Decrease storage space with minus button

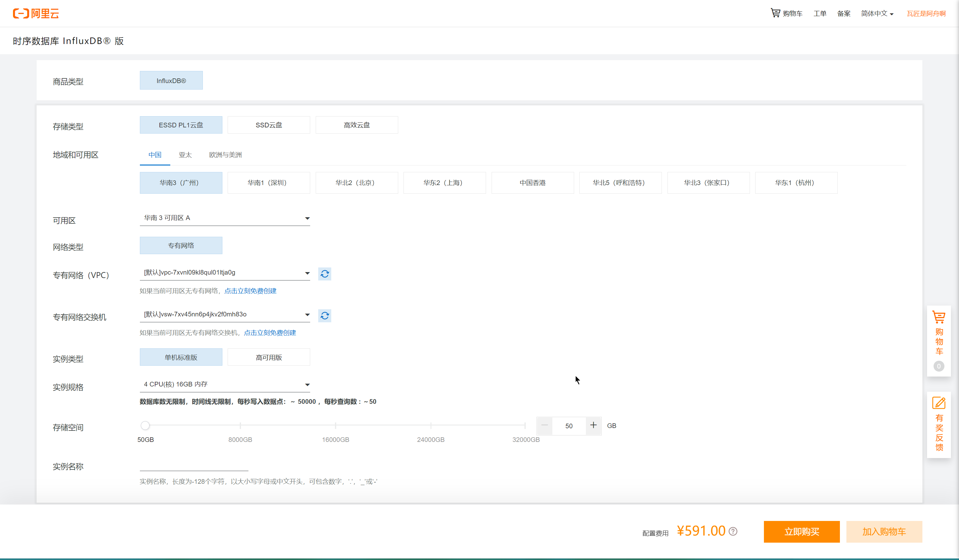[x=545, y=426]
